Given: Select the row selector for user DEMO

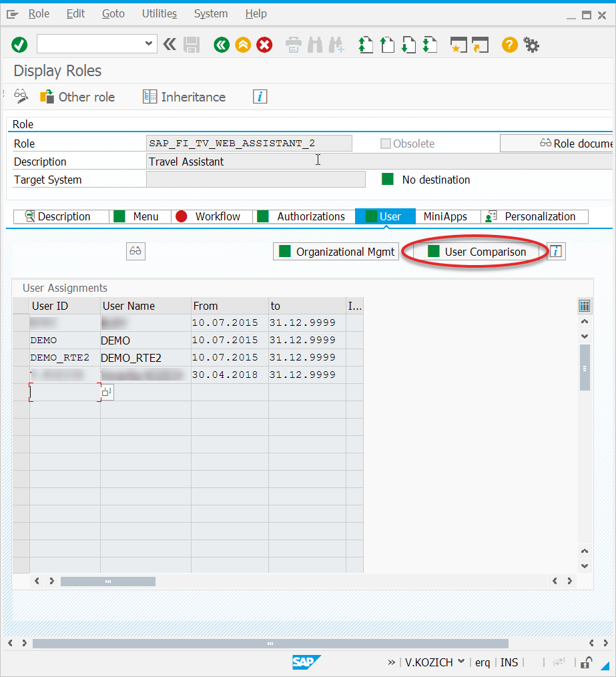Looking at the screenshot, I should coord(21,341).
